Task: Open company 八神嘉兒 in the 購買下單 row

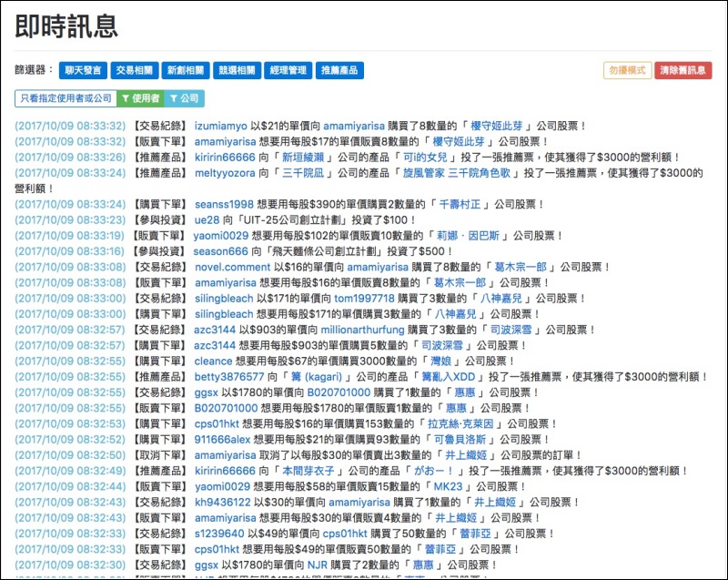Action: pyautogui.click(x=455, y=314)
